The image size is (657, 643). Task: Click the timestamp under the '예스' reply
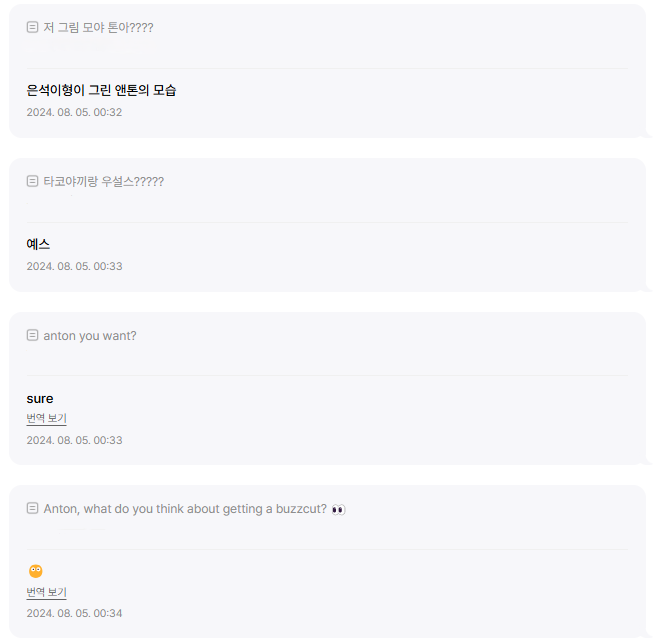(x=74, y=266)
